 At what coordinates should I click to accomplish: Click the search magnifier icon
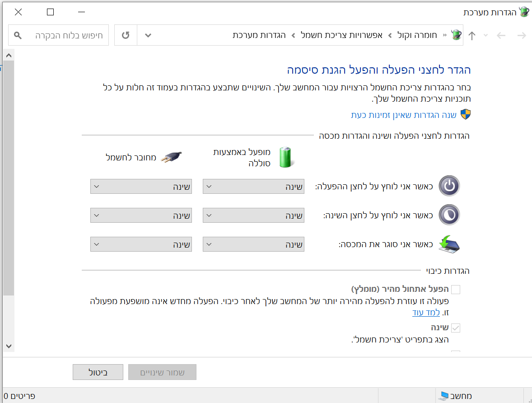[18, 35]
